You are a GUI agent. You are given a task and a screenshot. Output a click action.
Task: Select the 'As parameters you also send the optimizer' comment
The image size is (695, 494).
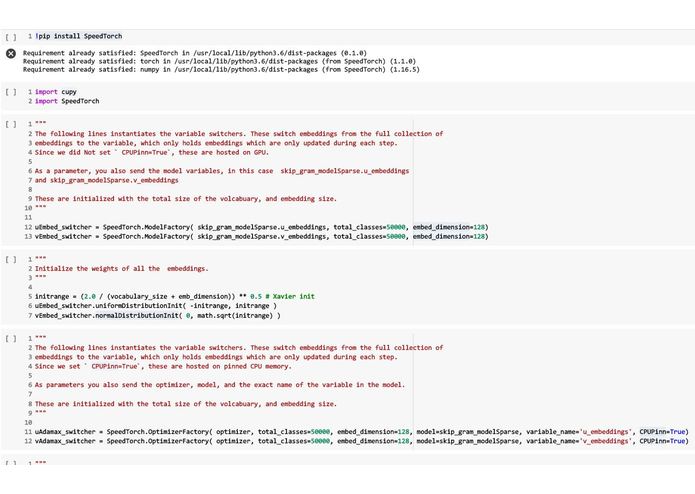tap(220, 385)
